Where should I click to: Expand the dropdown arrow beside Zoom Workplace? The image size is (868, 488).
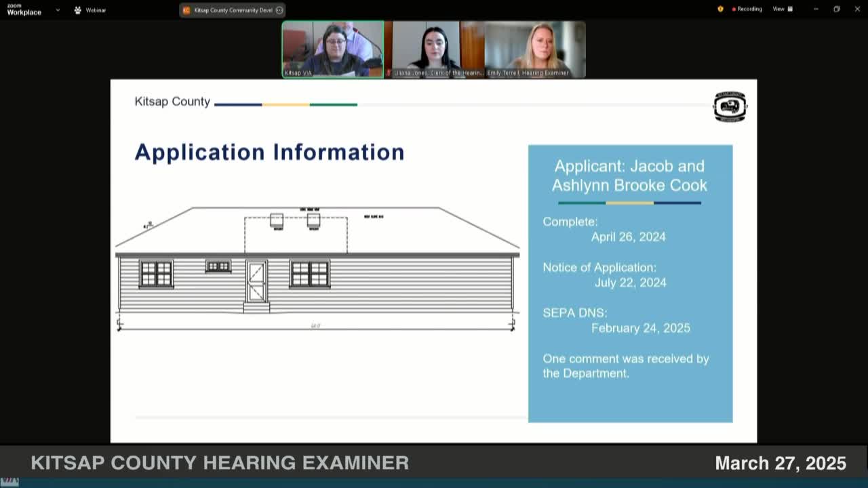58,10
